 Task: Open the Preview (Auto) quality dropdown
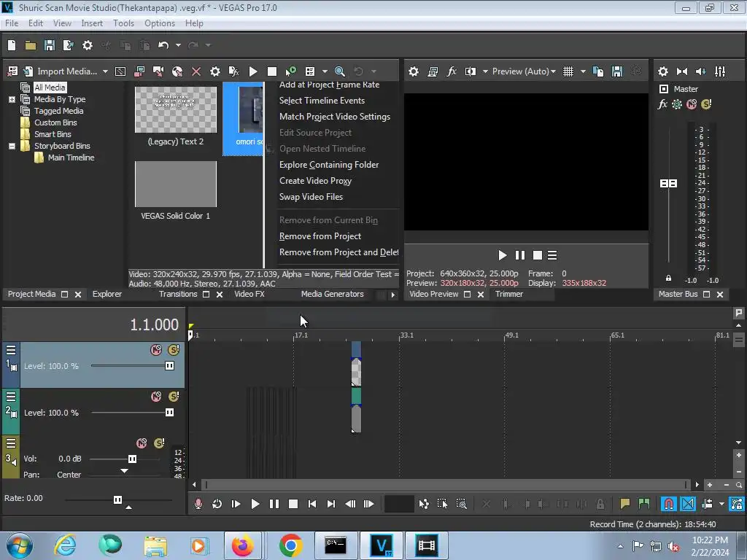[524, 71]
